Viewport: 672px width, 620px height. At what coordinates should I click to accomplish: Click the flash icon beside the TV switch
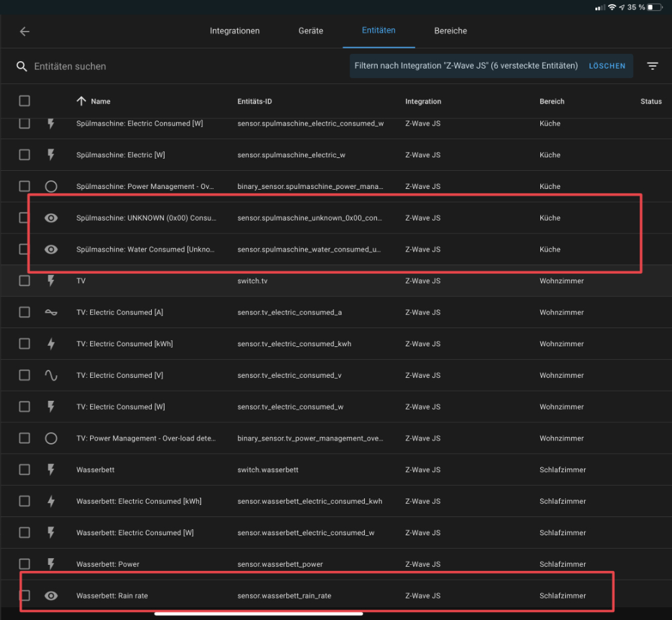[51, 281]
